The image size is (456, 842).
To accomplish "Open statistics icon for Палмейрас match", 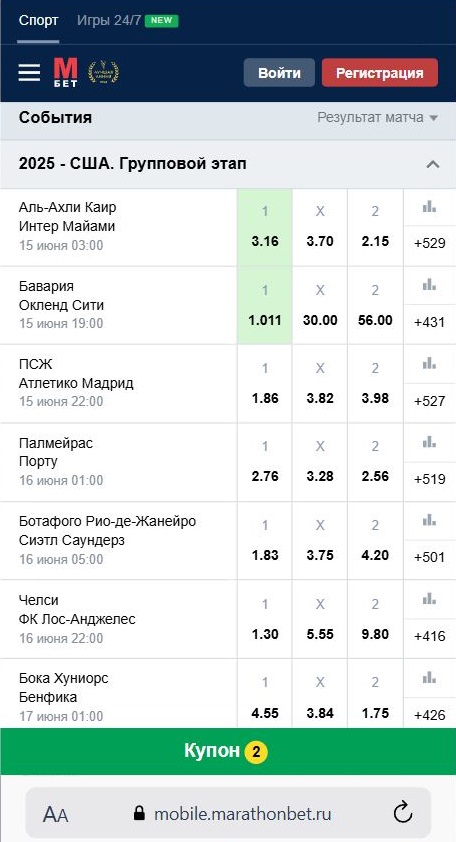I will [x=429, y=442].
